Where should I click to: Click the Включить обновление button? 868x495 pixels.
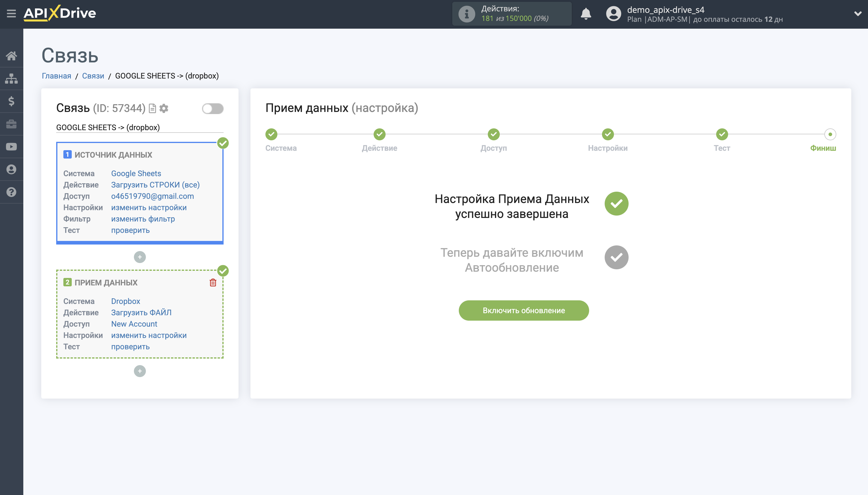523,310
